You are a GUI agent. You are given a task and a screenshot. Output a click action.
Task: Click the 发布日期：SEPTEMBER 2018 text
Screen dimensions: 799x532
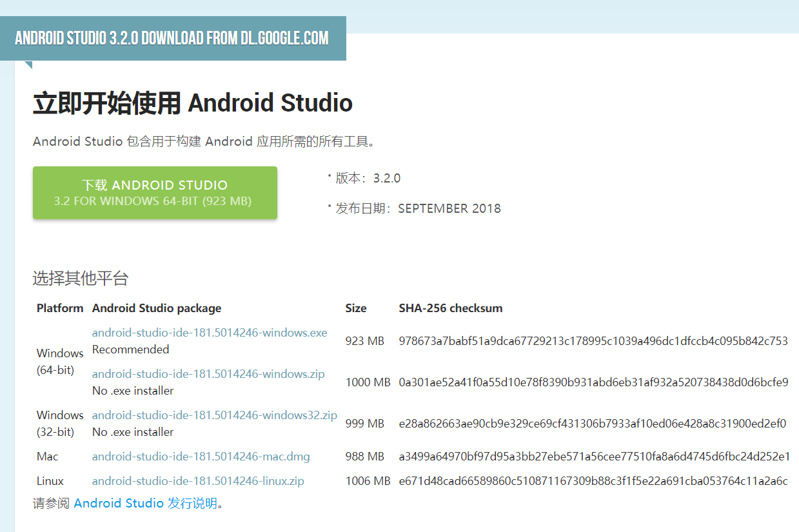[x=418, y=208]
